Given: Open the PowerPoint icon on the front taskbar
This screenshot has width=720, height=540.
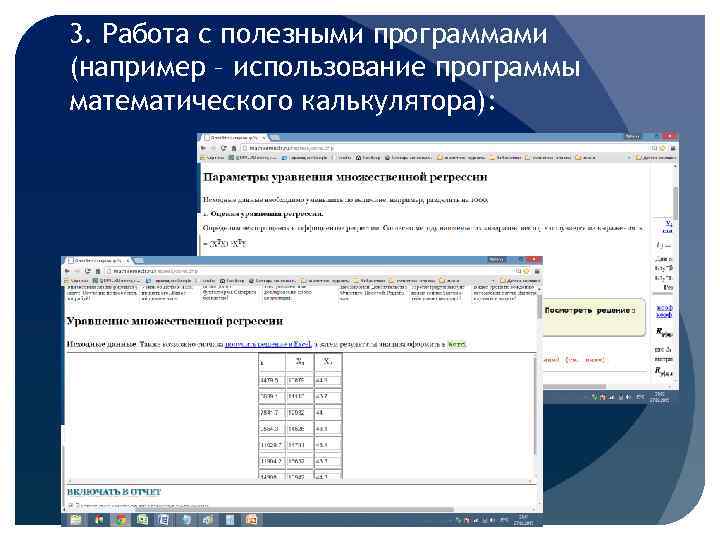Looking at the screenshot, I should tap(251, 520).
